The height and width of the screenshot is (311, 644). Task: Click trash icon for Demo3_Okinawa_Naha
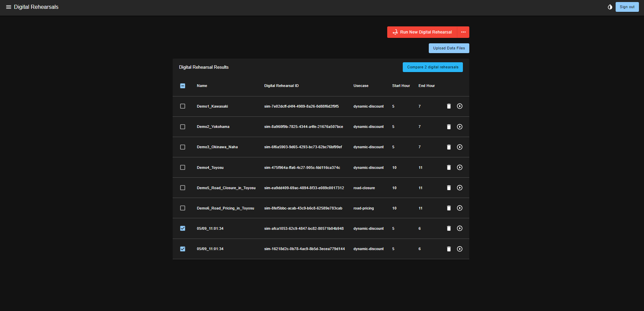tap(449, 147)
